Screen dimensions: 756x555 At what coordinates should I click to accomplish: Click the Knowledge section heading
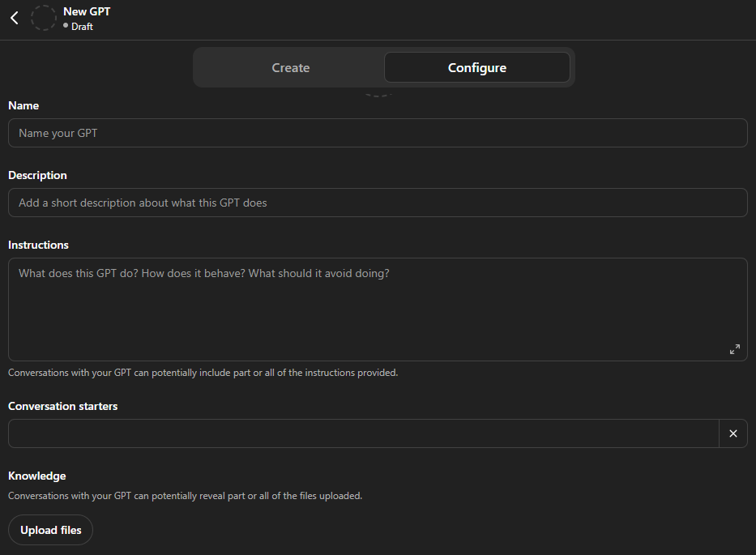37,476
